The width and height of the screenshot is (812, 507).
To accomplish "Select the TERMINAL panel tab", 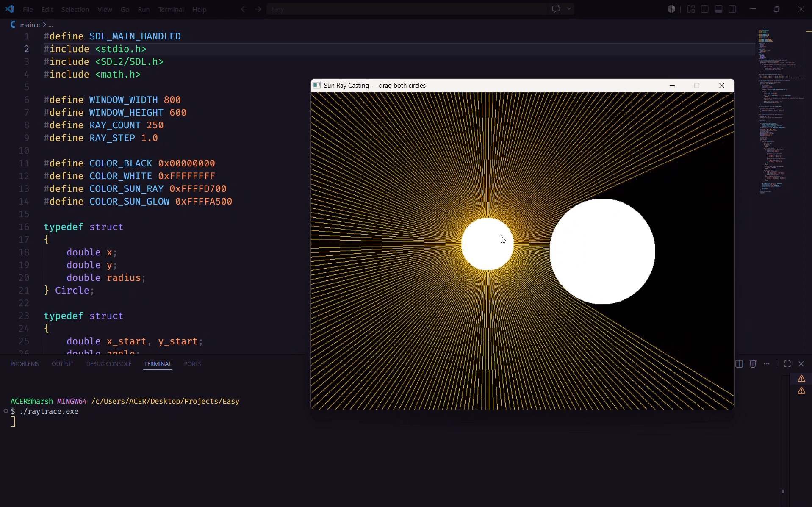I will point(158,364).
